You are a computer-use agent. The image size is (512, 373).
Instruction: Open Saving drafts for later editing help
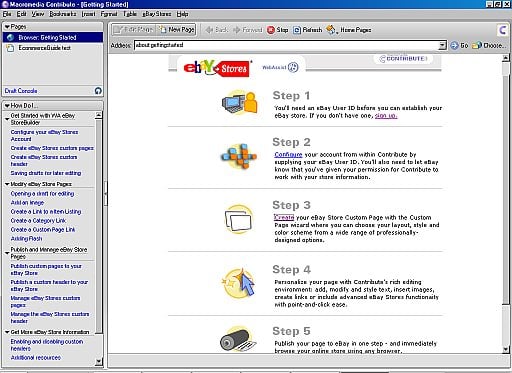[46, 173]
